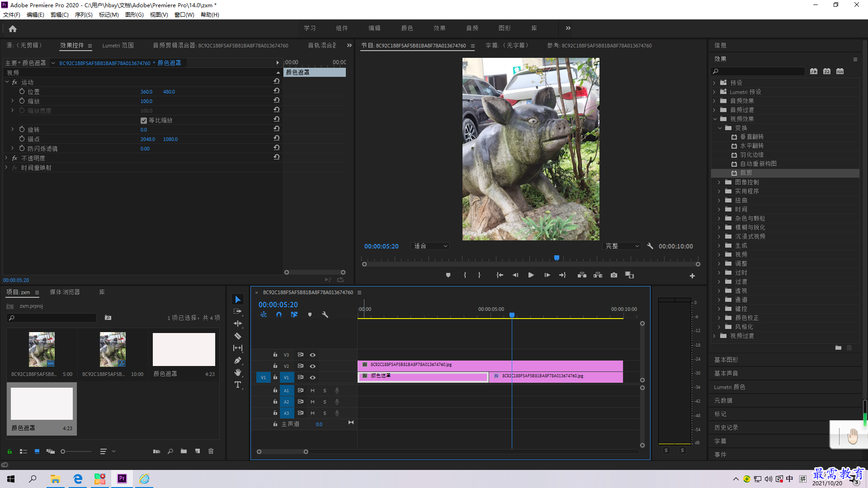Add marker in Program monitor
Screen dimensions: 868x488
click(x=448, y=275)
